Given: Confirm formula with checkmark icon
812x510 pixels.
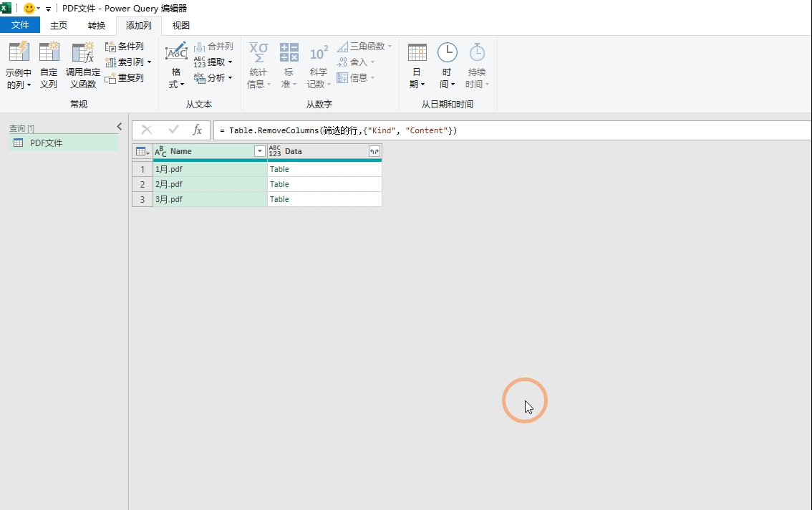Looking at the screenshot, I should 173,130.
